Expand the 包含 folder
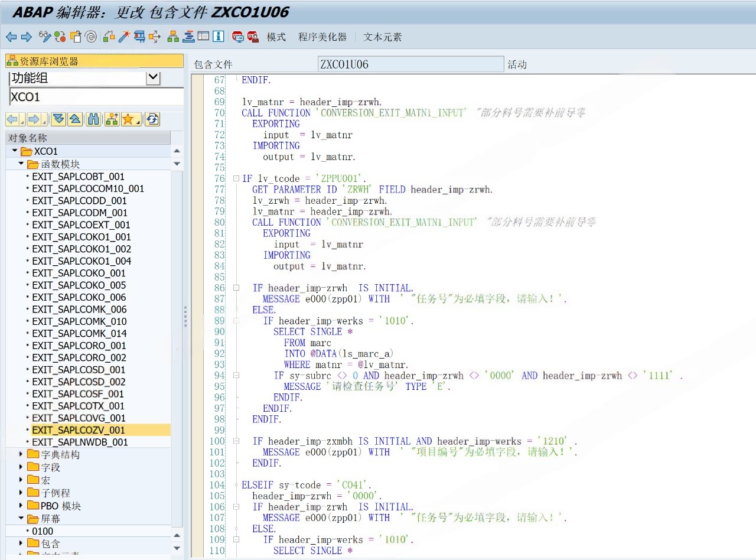Screen dimensions: 756x560 pos(21,543)
